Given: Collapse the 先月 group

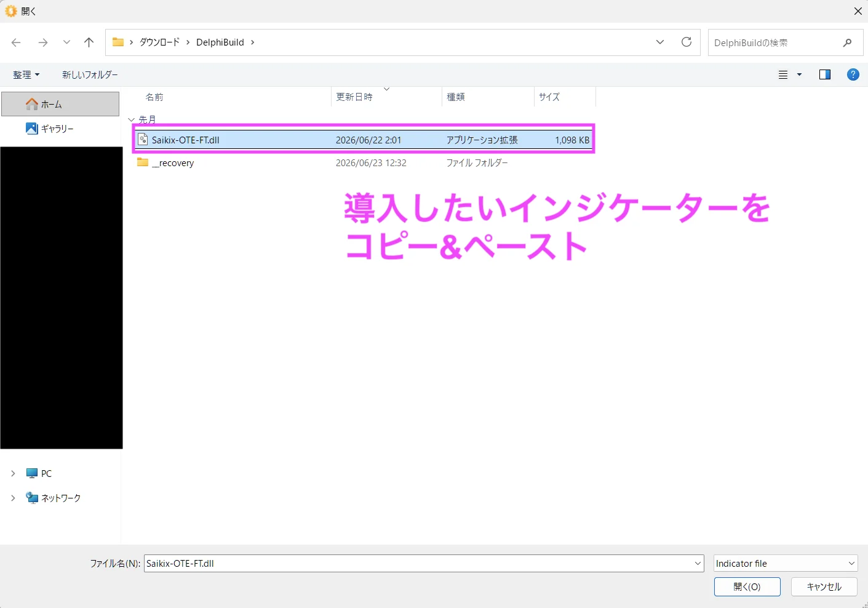Looking at the screenshot, I should [131, 119].
